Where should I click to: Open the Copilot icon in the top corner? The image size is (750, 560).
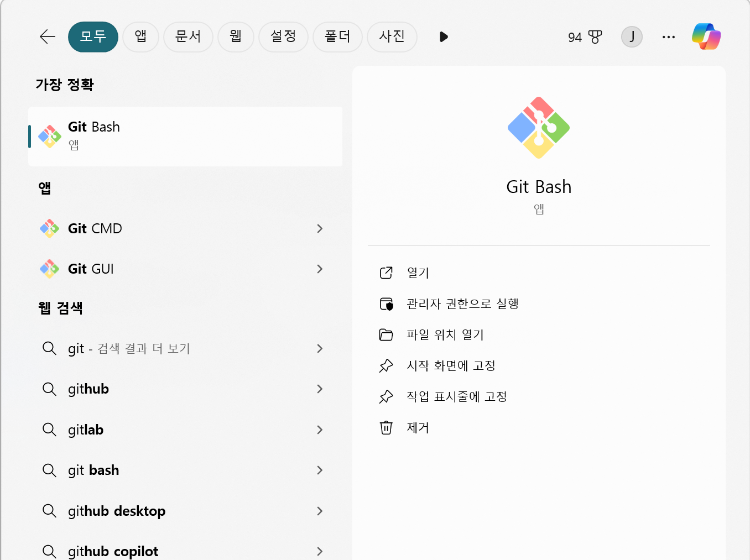coord(706,36)
